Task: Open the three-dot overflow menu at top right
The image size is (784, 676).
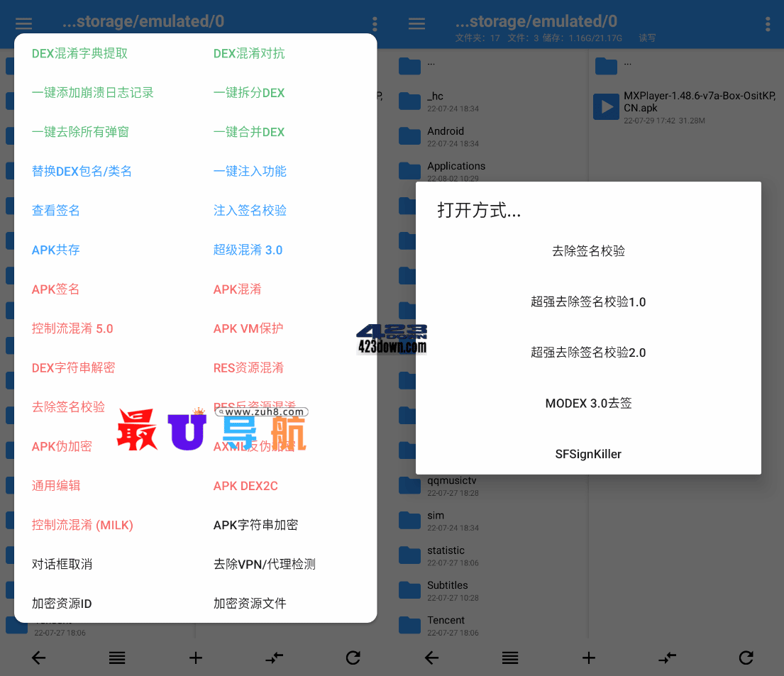Action: click(768, 24)
